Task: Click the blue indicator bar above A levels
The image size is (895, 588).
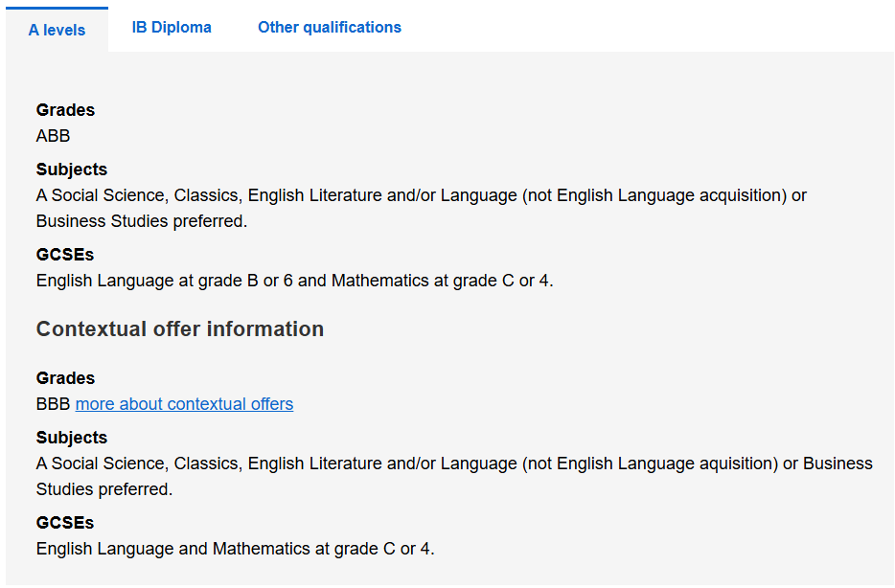Action: 57,8
